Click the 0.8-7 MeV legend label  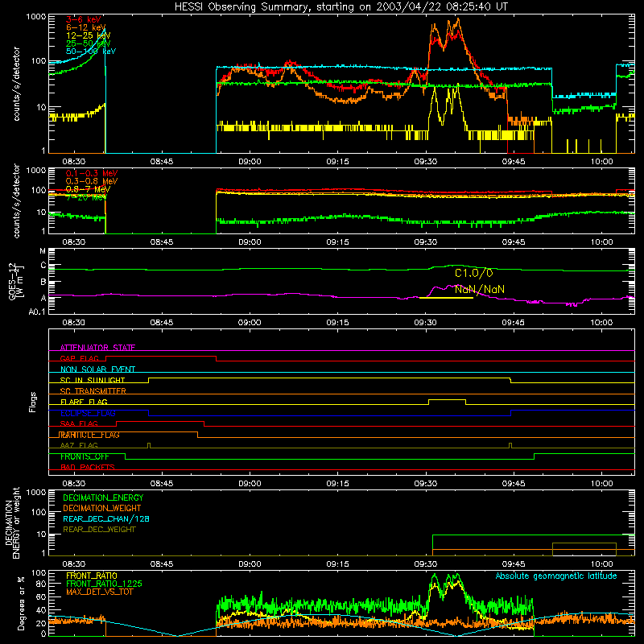tap(88, 189)
